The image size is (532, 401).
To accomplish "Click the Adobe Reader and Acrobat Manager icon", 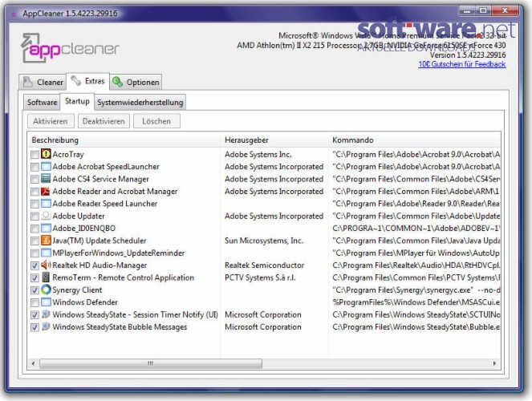I will [46, 191].
